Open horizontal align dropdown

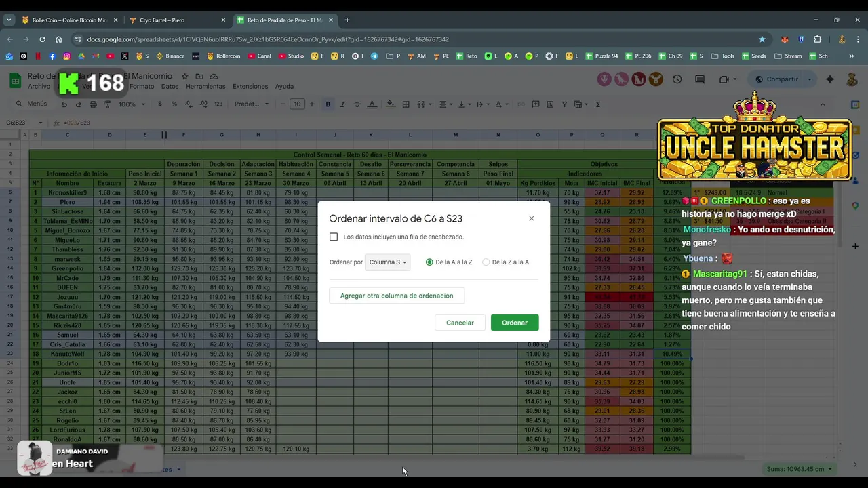[446, 104]
